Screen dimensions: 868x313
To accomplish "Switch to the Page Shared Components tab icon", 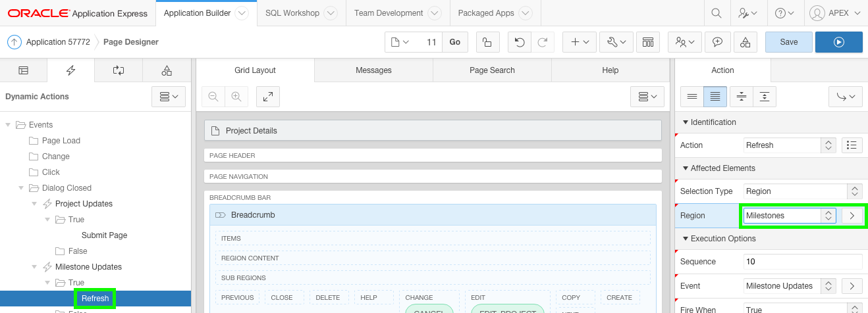I will (167, 70).
